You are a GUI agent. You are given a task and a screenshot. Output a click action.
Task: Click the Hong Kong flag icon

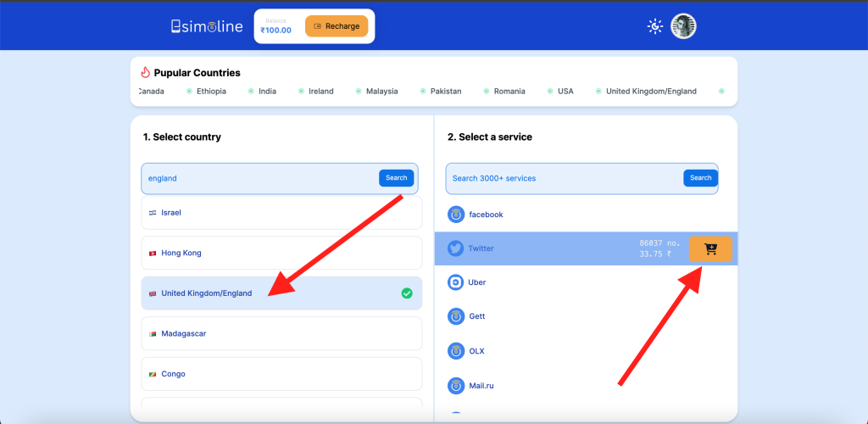[x=153, y=253]
